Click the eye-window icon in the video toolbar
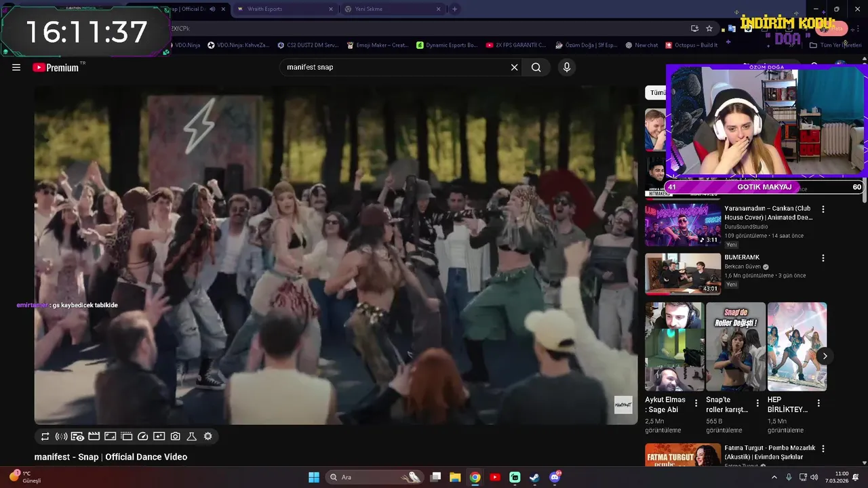Screen dimensions: 868x488 pyautogui.click(x=77, y=436)
